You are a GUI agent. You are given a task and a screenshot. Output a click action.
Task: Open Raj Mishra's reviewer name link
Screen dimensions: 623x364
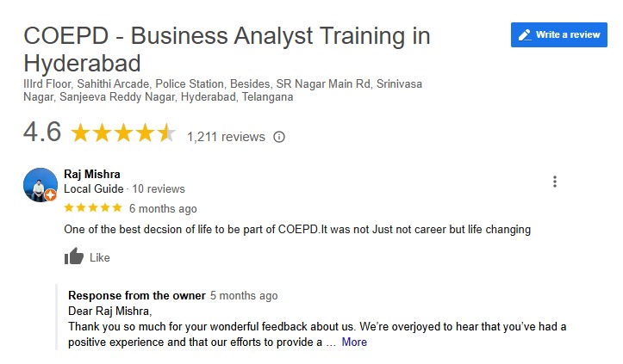[x=92, y=174]
